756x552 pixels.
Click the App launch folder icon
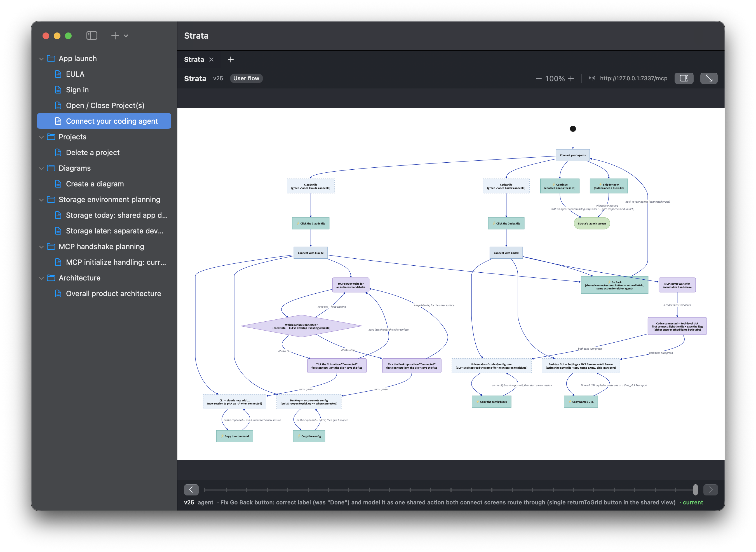(x=51, y=59)
